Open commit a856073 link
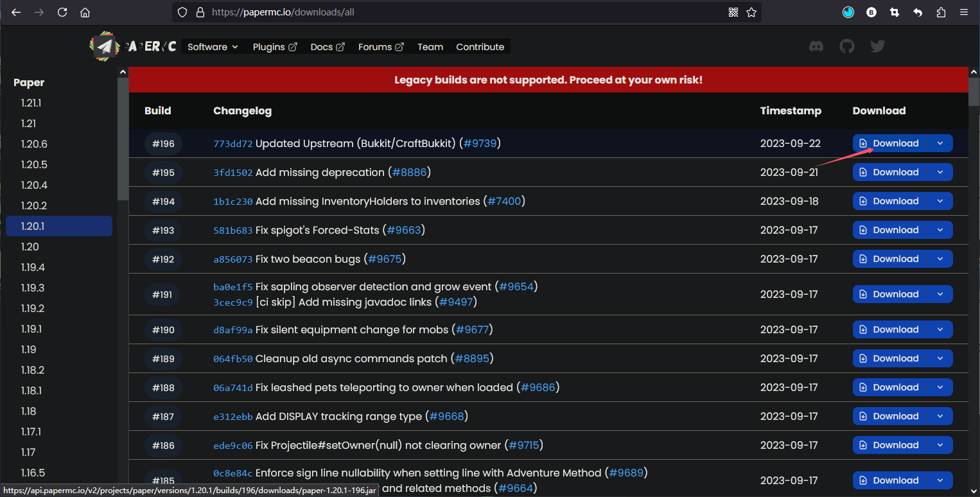The height and width of the screenshot is (497, 980). (x=233, y=259)
